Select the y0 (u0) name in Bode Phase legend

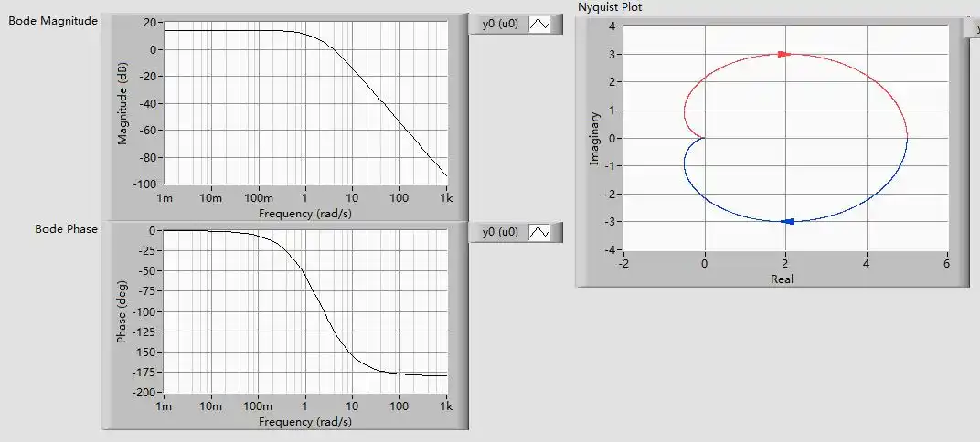(x=500, y=233)
